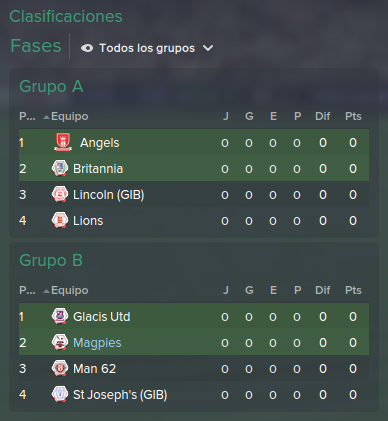Sort Grupo A by Equipo column arrow
The width and height of the screenshot is (388, 421).
pos(47,117)
